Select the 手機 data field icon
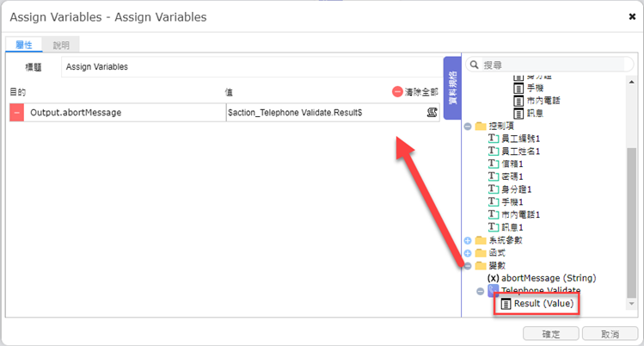Image resolution: width=644 pixels, height=346 pixels. click(x=518, y=89)
